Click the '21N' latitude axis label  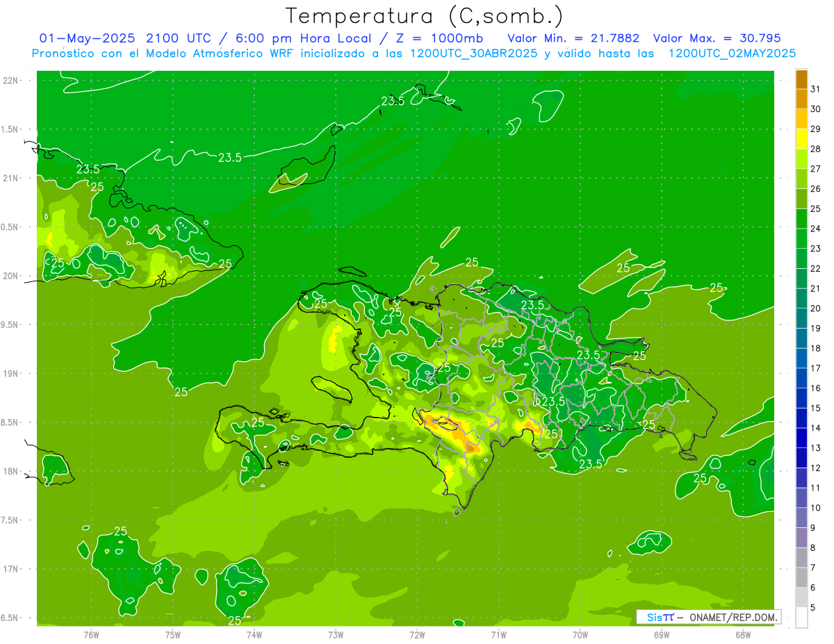point(11,179)
